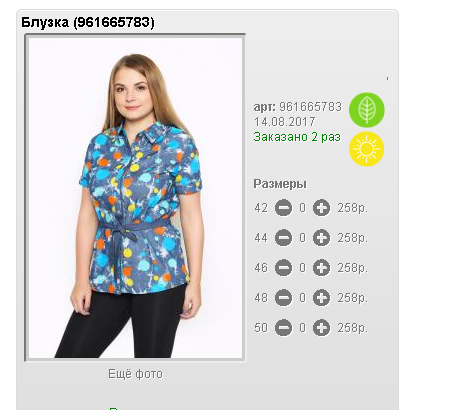Image resolution: width=465 pixels, height=410 pixels.
Task: Click the green leaf badge icon
Action: [x=367, y=110]
